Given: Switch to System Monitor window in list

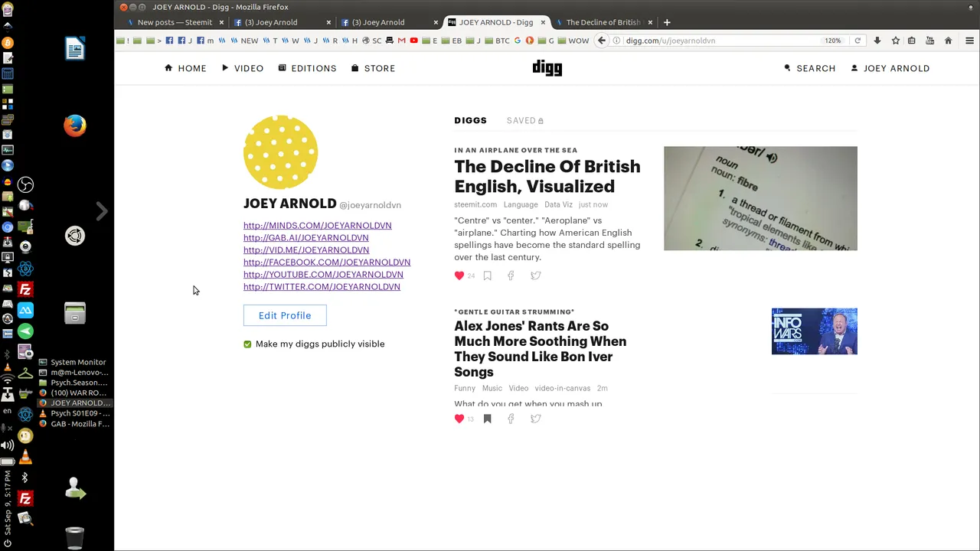Looking at the screenshot, I should (73, 362).
